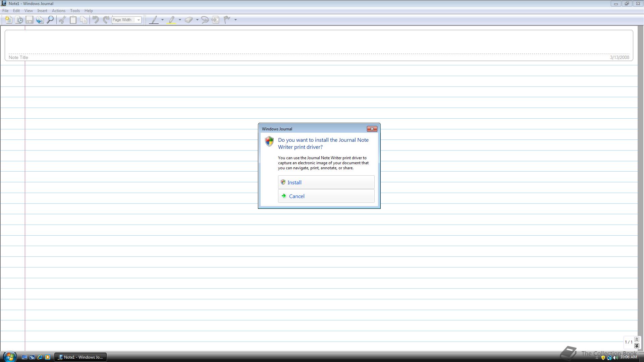The height and width of the screenshot is (362, 644).
Task: Click the Cut scissors icon
Action: (62, 20)
